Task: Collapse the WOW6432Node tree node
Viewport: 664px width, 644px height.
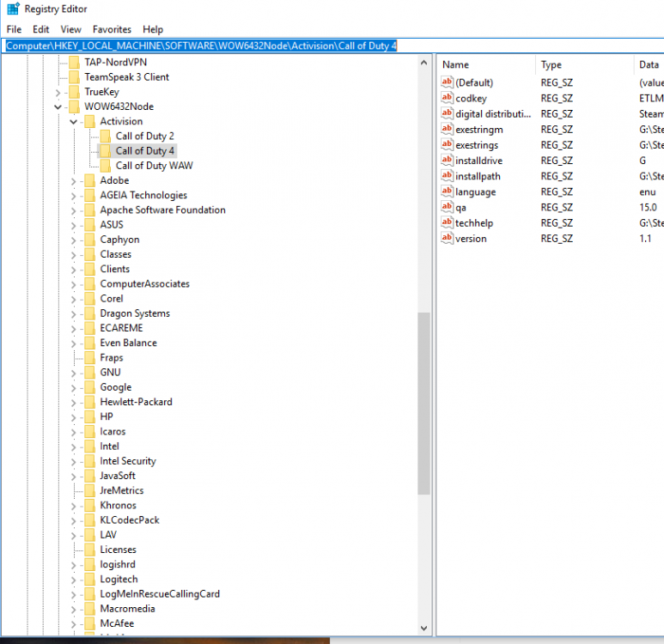Action: 58,107
